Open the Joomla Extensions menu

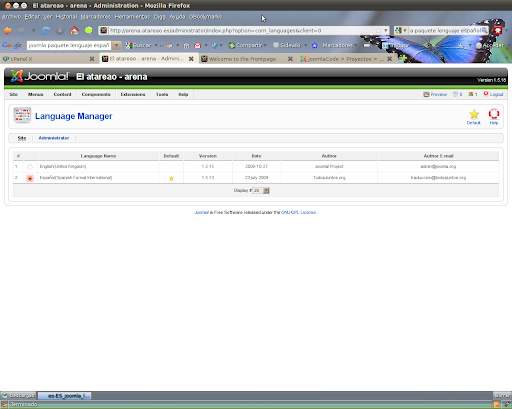tap(133, 94)
